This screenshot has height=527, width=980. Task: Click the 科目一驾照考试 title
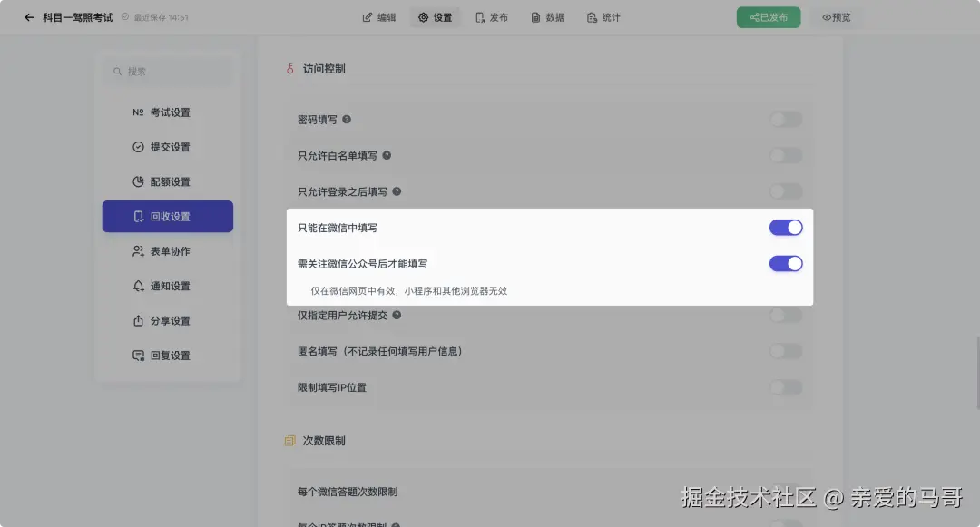pyautogui.click(x=77, y=17)
